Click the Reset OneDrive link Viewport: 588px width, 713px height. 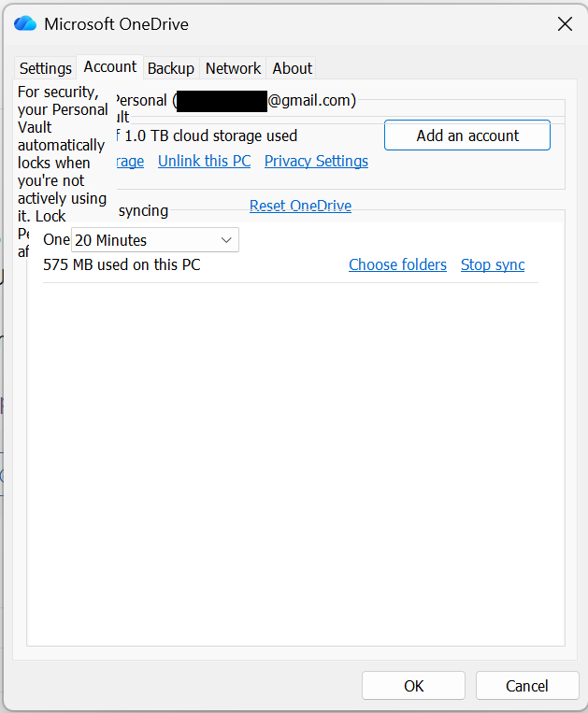click(300, 206)
